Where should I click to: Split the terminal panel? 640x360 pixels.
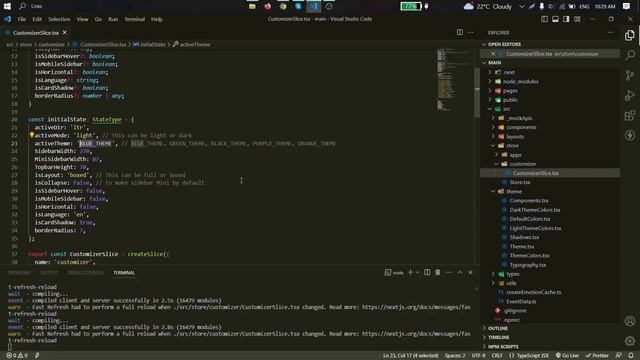tap(427, 272)
